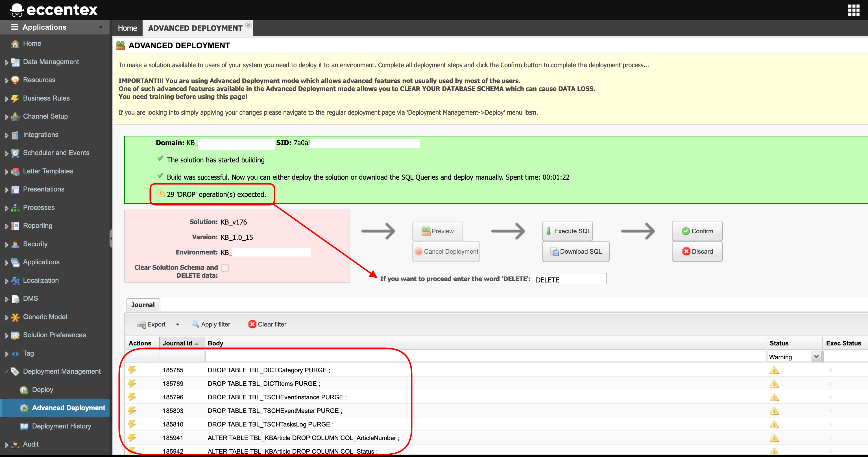Click the Localization icon
This screenshot has width=868, height=457.
point(15,280)
